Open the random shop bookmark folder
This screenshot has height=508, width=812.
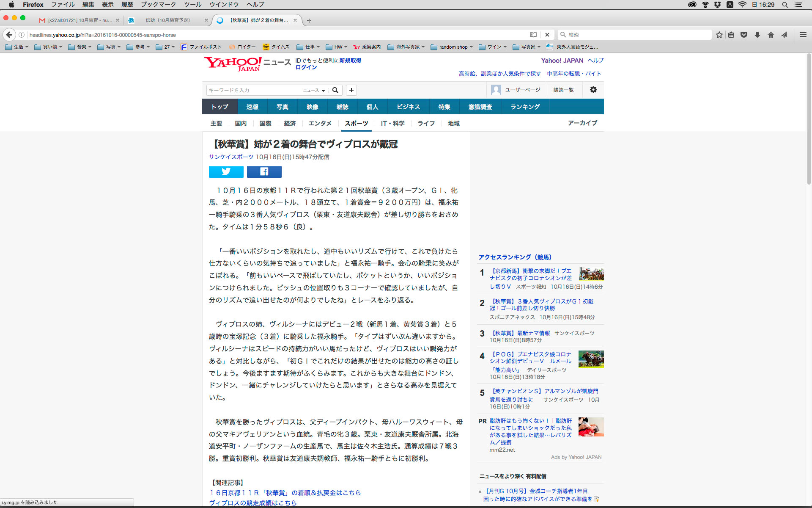coord(452,47)
